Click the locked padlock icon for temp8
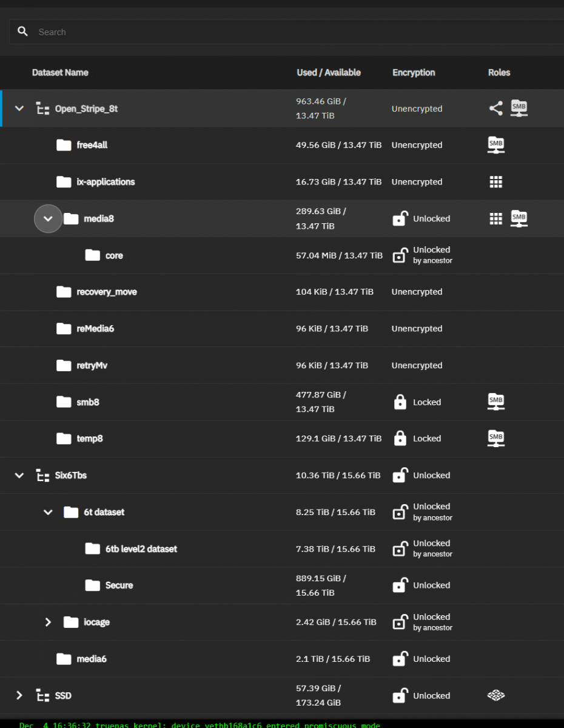 (400, 438)
